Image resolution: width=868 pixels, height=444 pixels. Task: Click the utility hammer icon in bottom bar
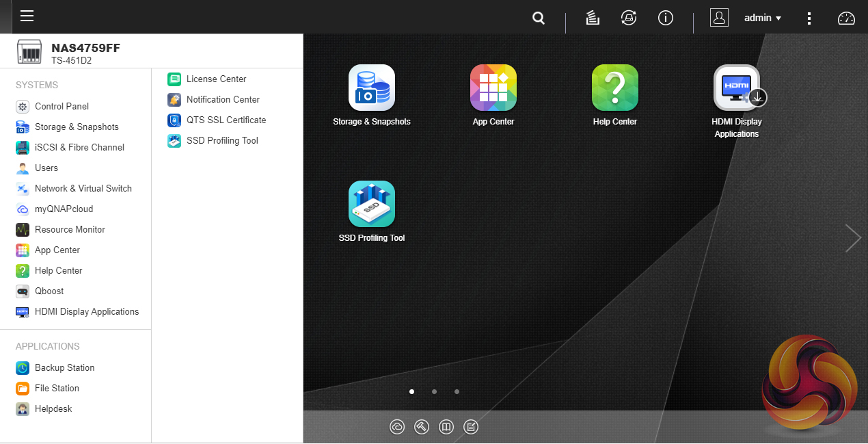(422, 427)
